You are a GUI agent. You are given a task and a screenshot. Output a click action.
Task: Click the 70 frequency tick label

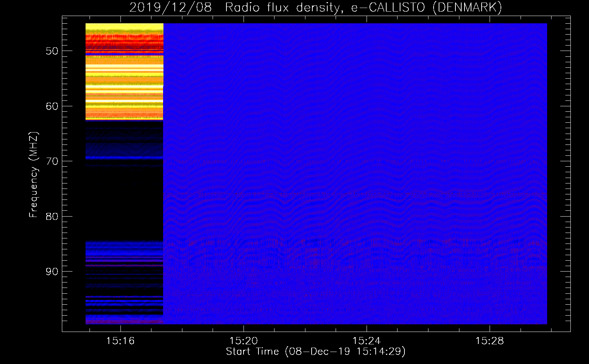pos(52,161)
